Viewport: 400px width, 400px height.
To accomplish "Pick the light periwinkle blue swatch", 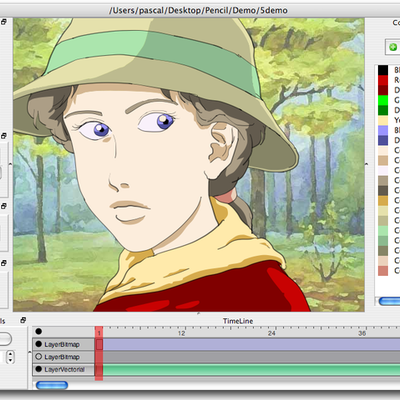I will (x=383, y=130).
